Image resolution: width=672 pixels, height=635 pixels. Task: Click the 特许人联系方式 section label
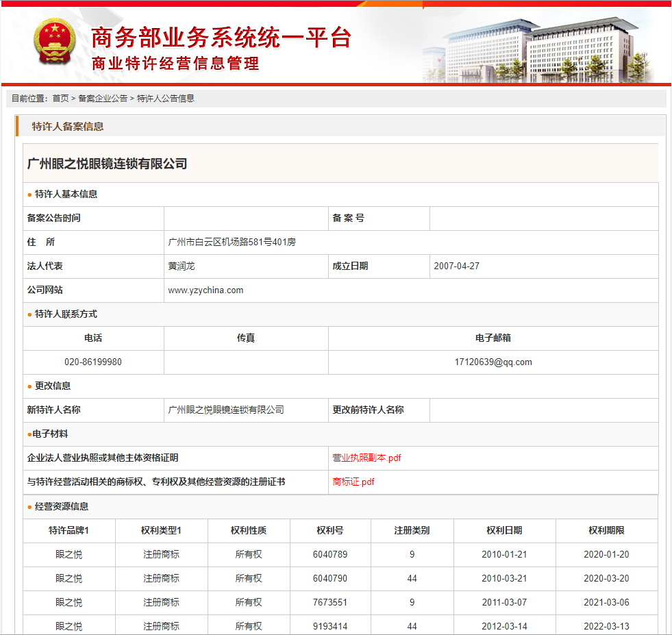pyautogui.click(x=66, y=314)
